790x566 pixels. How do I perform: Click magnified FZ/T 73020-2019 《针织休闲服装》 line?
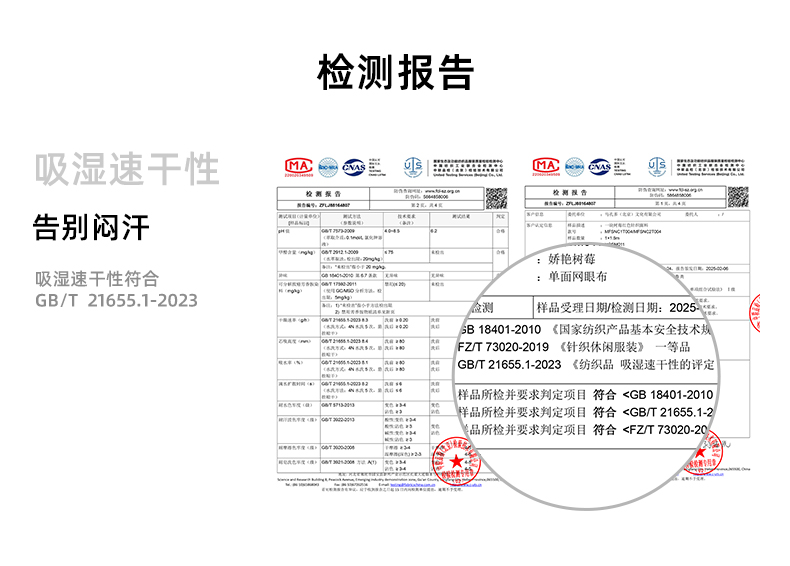(x=574, y=347)
